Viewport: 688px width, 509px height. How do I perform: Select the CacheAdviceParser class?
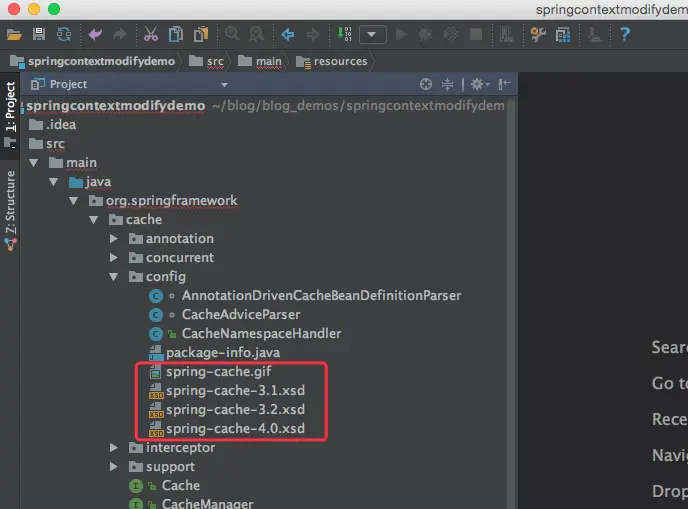[x=225, y=315]
